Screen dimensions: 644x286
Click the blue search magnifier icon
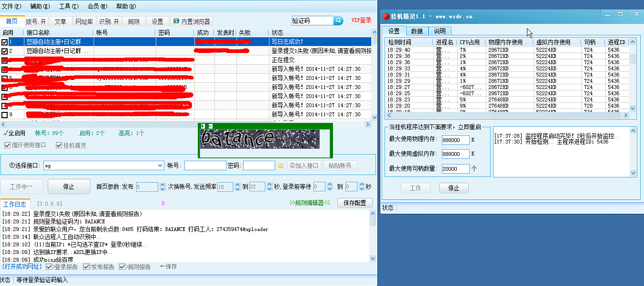coord(338,21)
